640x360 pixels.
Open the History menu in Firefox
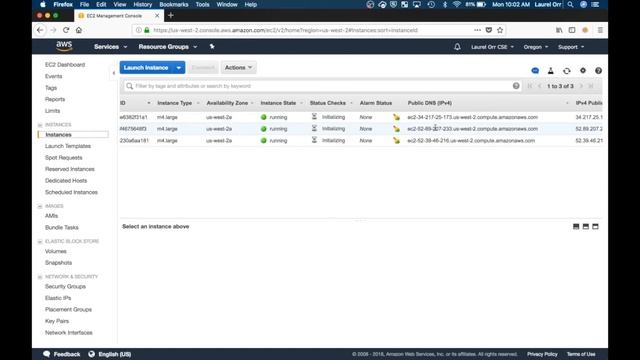[142, 4]
